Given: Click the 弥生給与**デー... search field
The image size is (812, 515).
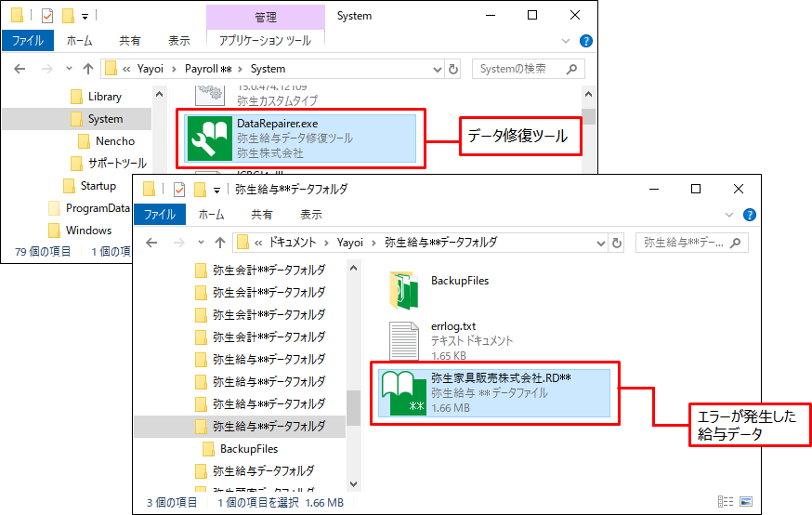Looking at the screenshot, I should point(691,243).
